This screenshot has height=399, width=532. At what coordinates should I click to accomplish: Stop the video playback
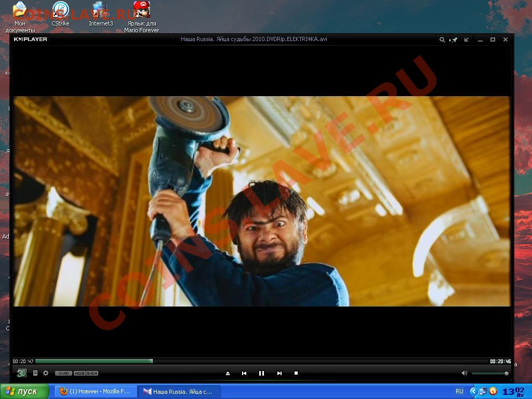coord(296,373)
